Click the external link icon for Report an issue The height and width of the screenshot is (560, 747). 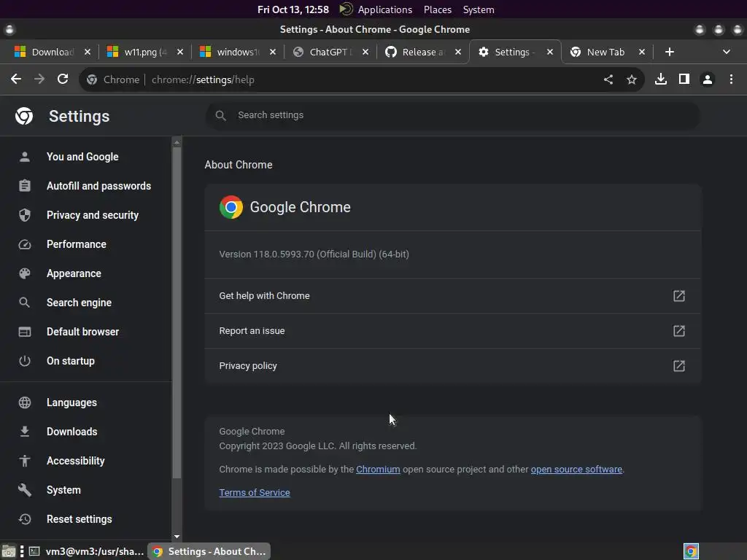click(x=679, y=331)
